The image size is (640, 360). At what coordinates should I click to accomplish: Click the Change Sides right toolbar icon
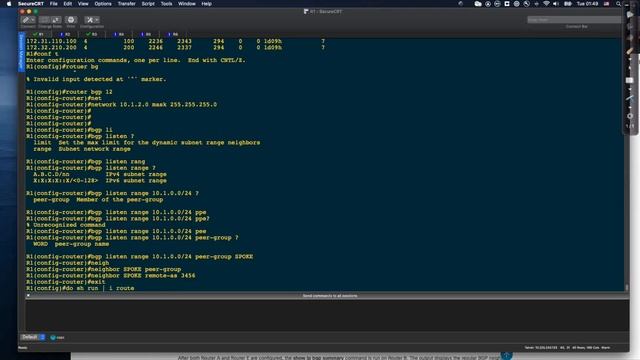point(56,20)
